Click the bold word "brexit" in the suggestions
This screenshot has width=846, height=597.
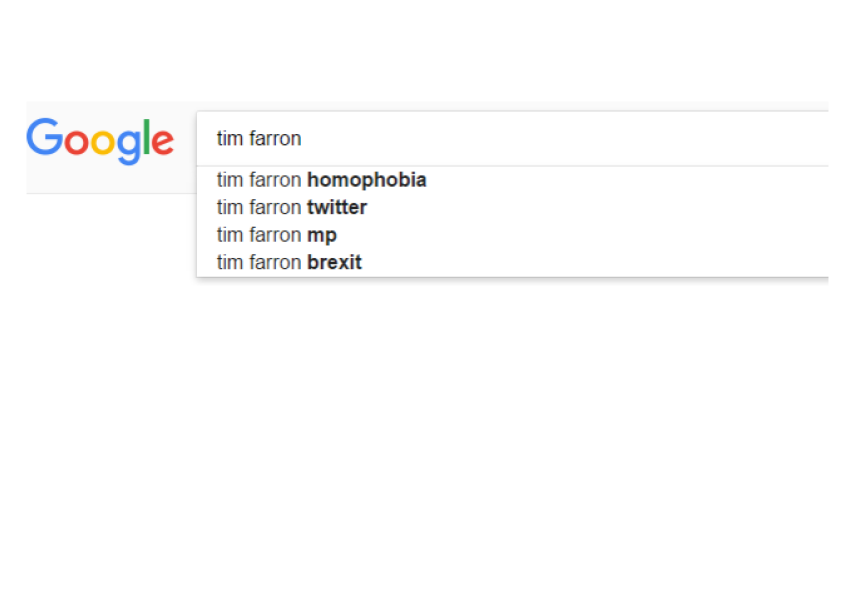tap(334, 263)
